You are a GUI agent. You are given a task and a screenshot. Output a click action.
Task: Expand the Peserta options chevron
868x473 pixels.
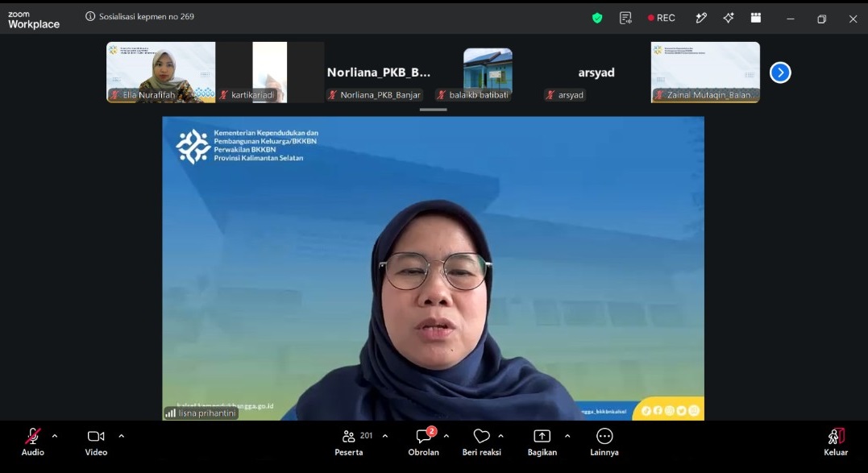click(385, 436)
